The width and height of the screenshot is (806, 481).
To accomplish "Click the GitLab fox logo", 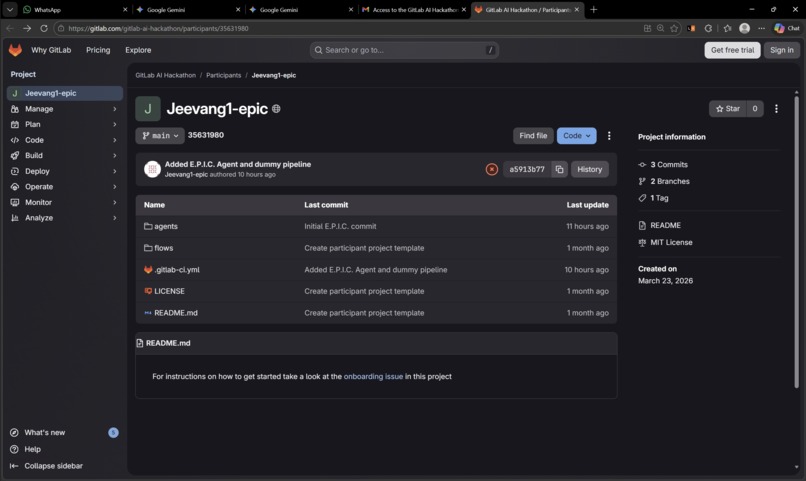I will (15, 50).
